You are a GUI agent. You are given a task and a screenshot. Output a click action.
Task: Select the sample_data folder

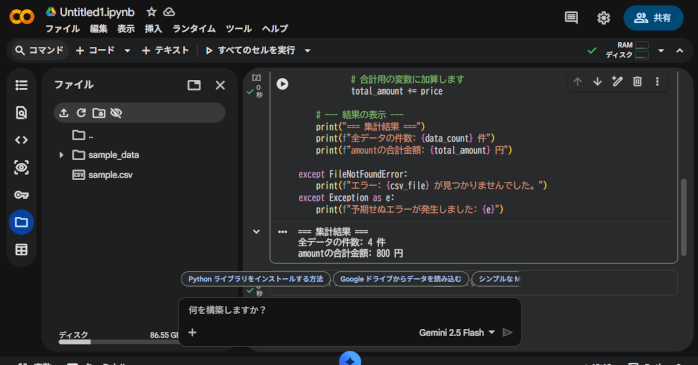(106, 155)
